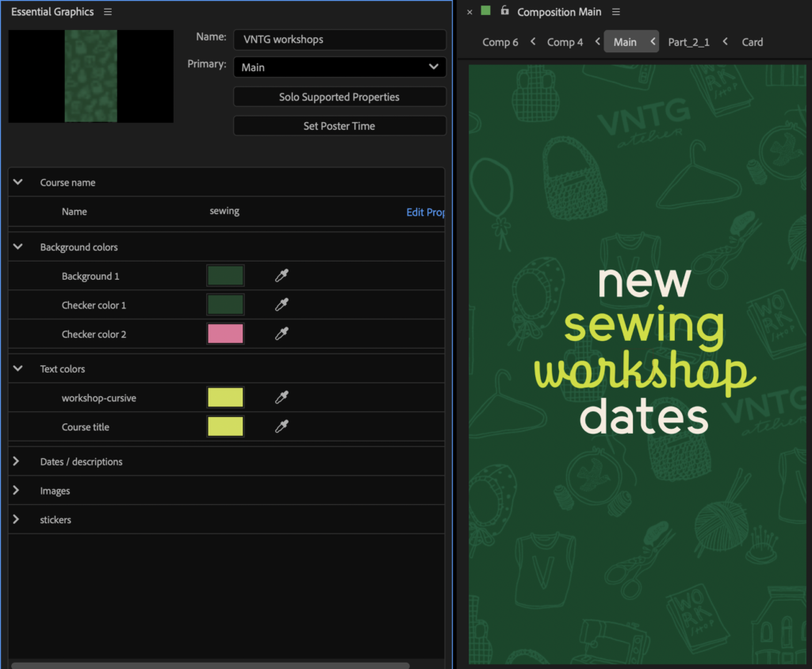Open the pink Checker color 2 swatch

pos(225,334)
